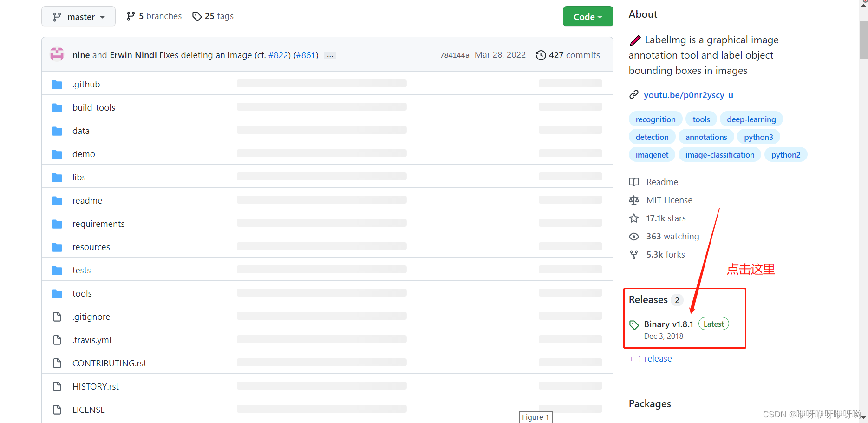Open the libs folder

tap(79, 177)
